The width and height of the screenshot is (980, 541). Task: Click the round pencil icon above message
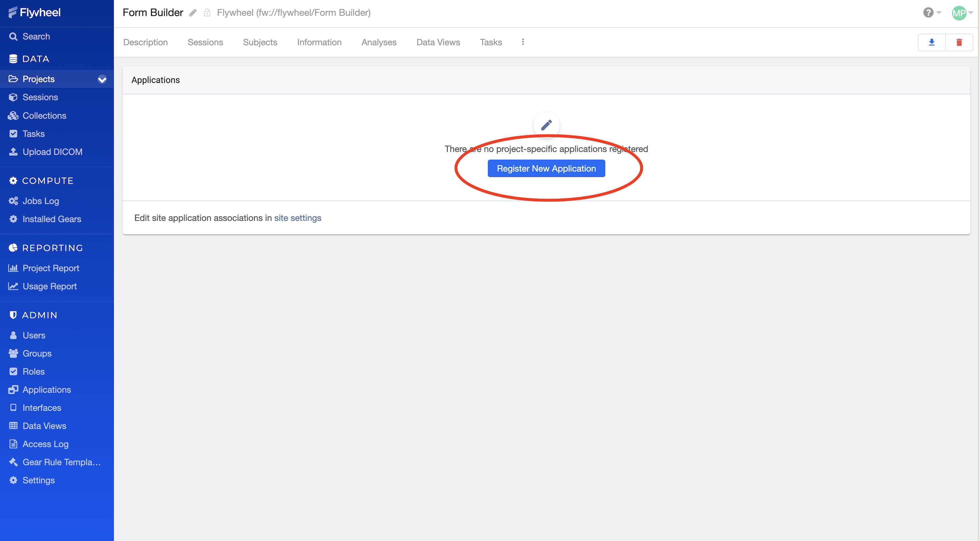(546, 125)
